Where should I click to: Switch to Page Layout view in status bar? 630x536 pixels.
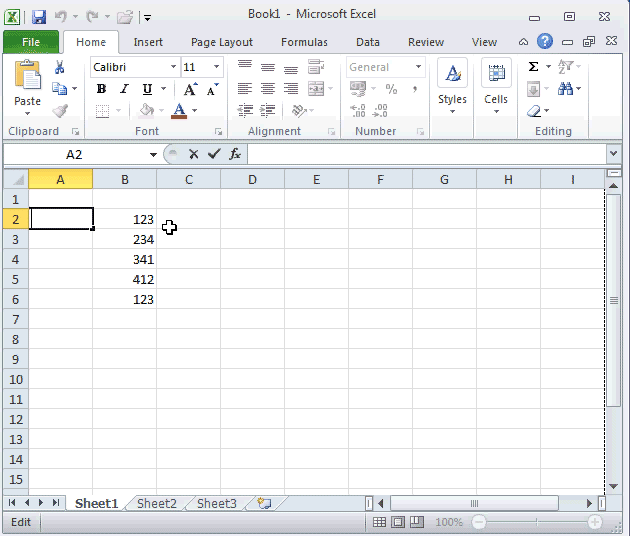398,523
